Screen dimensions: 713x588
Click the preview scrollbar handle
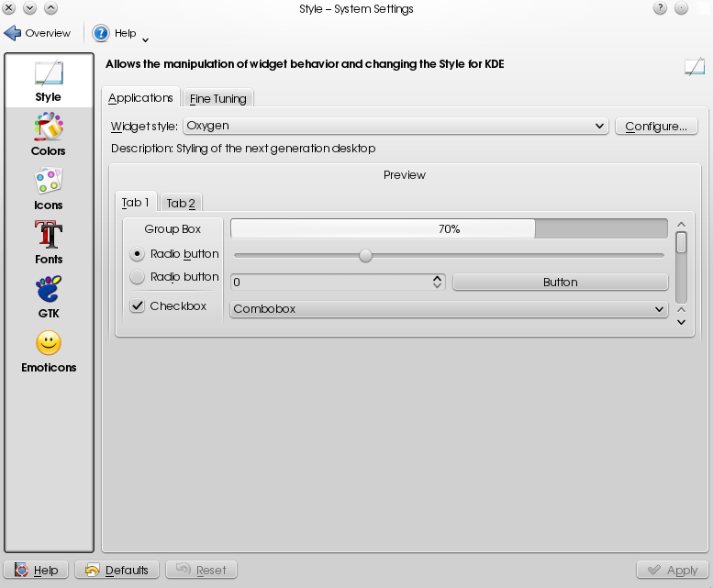click(681, 243)
